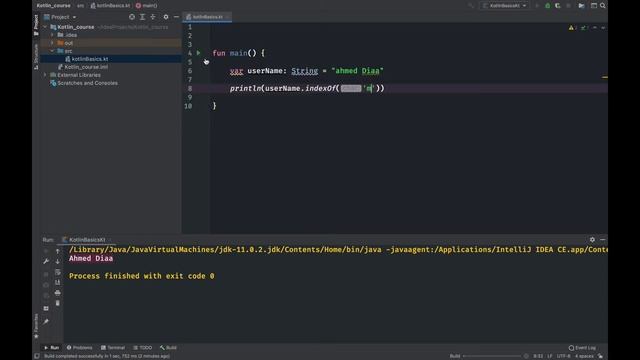Image resolution: width=640 pixels, height=360 pixels.
Task: Open Project view dropdown
Action: [x=60, y=17]
